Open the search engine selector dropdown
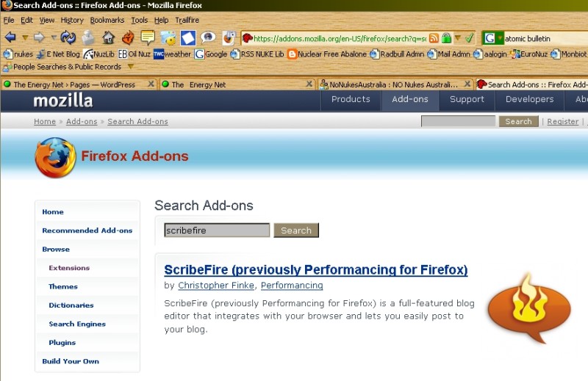 (x=500, y=38)
